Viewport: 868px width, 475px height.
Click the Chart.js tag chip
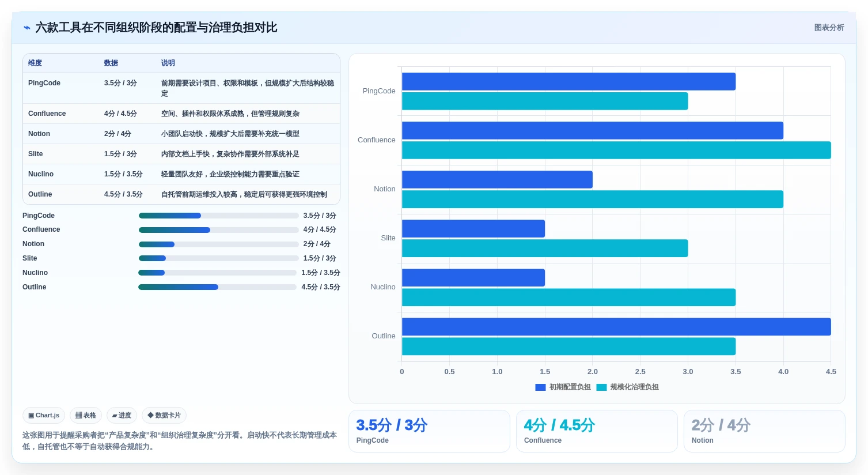pos(44,415)
